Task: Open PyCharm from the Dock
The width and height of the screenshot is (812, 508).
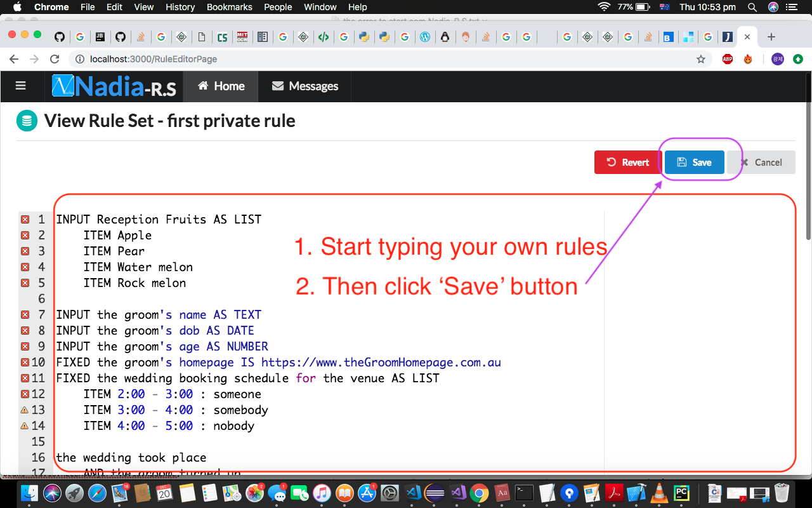Action: click(682, 493)
